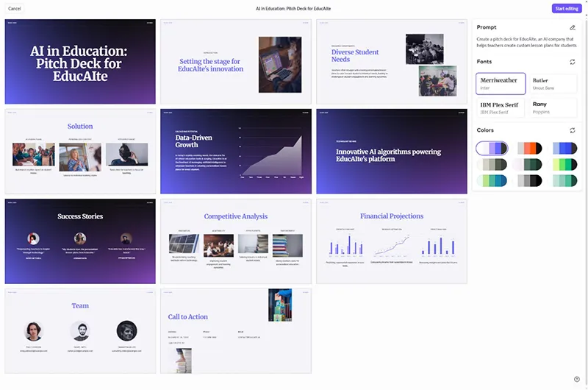Open help via the question mark icon

[x=576, y=379]
